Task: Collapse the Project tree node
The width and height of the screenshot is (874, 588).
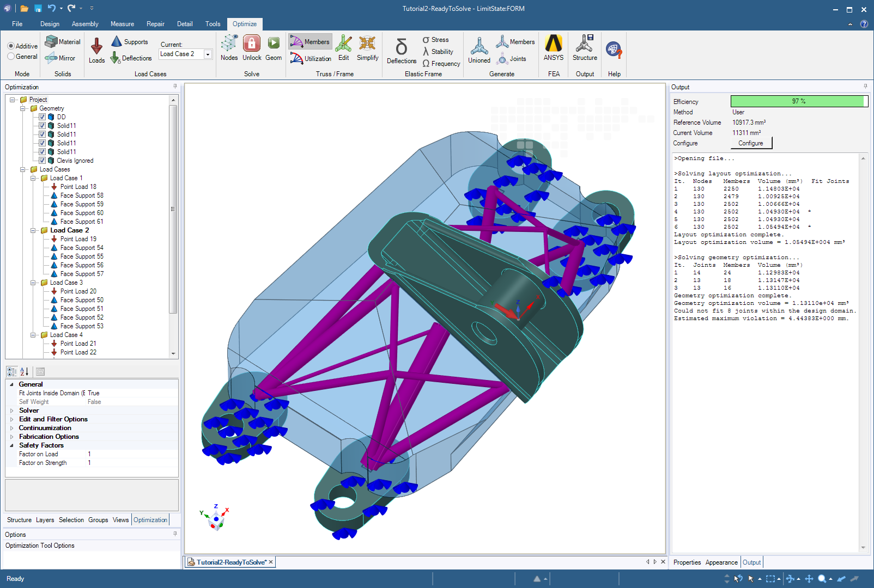Action: [13, 100]
